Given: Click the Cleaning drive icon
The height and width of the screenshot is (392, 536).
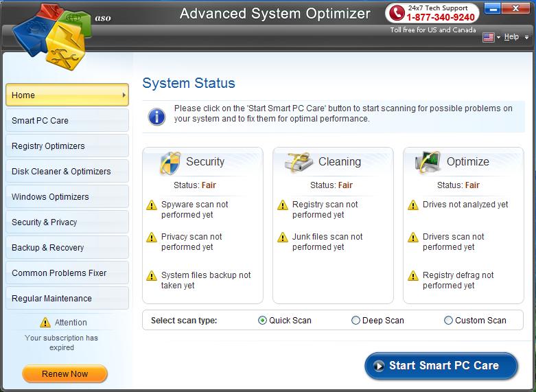Looking at the screenshot, I should click(x=299, y=162).
